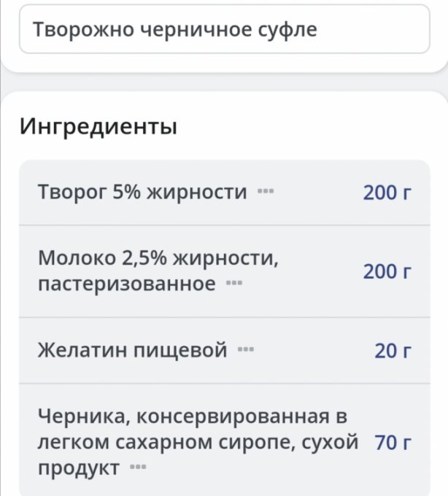Click the word пастеризованное in the milk row
448x496 pixels.
click(x=126, y=284)
